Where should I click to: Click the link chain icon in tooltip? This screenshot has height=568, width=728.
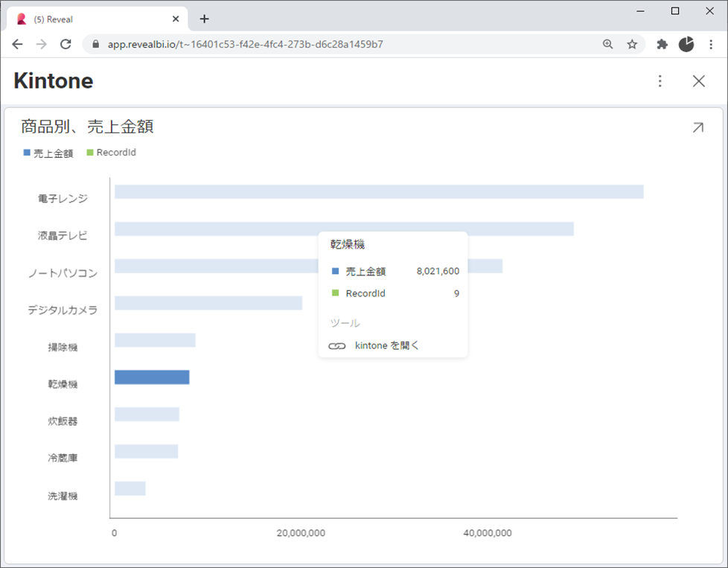[x=337, y=346]
